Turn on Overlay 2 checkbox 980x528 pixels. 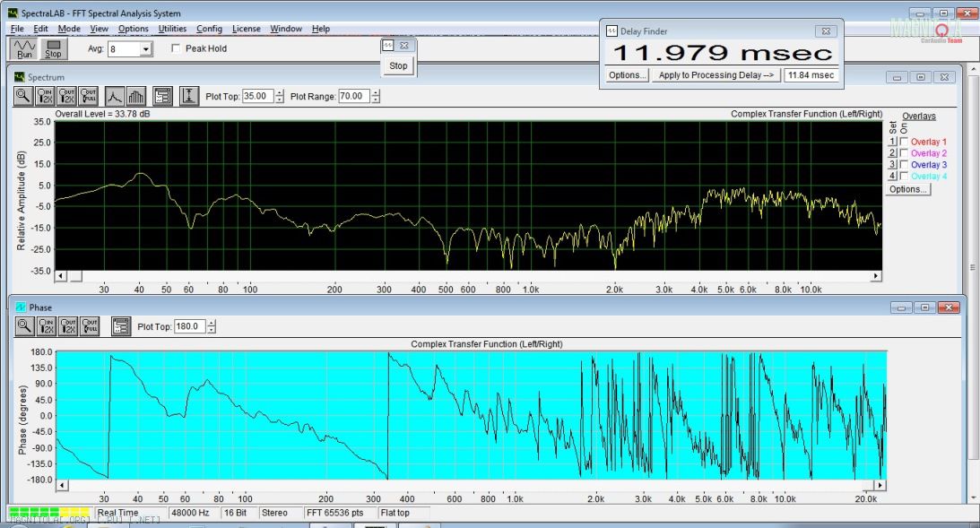point(904,153)
